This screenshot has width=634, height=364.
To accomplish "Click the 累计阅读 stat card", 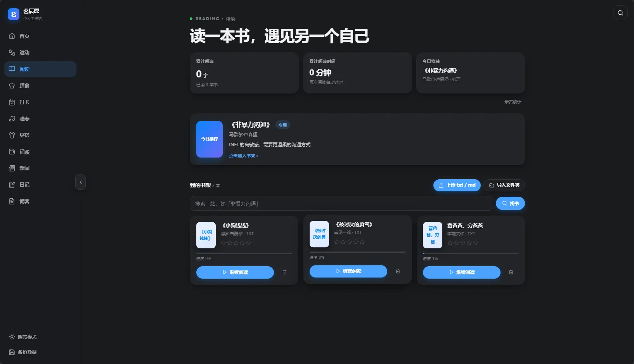I will coord(244,73).
